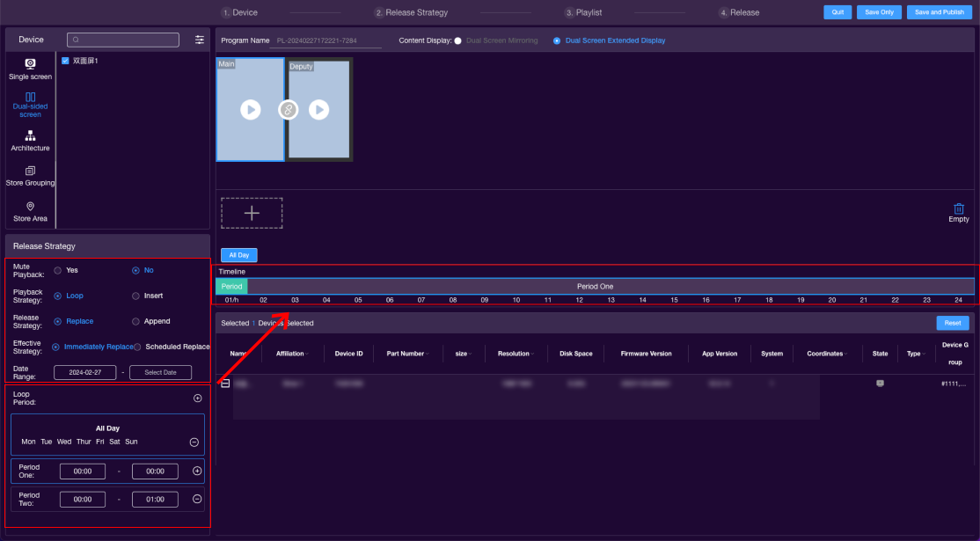This screenshot has width=980, height=541.
Task: Select the Deputy screen thumbnail
Action: [x=319, y=109]
